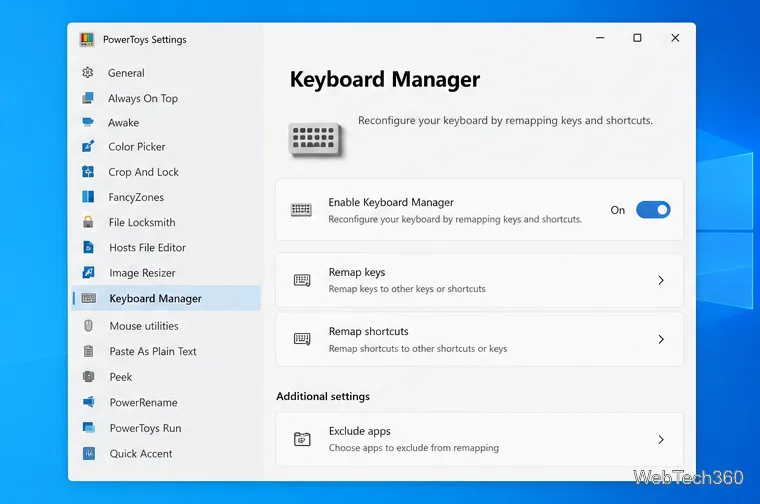Close the PowerToys Settings window

[675, 38]
